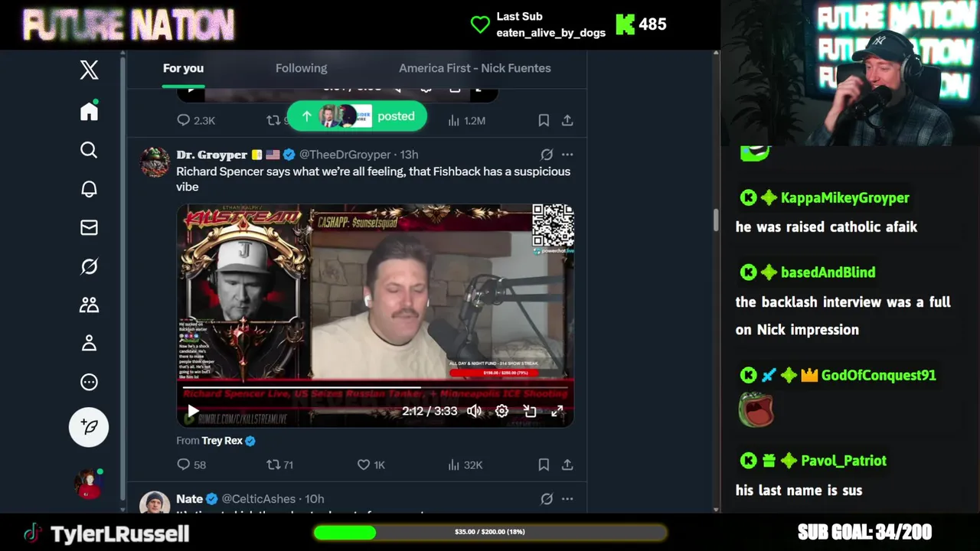Switch to For you tab
This screenshot has height=551, width=980.
pos(183,68)
